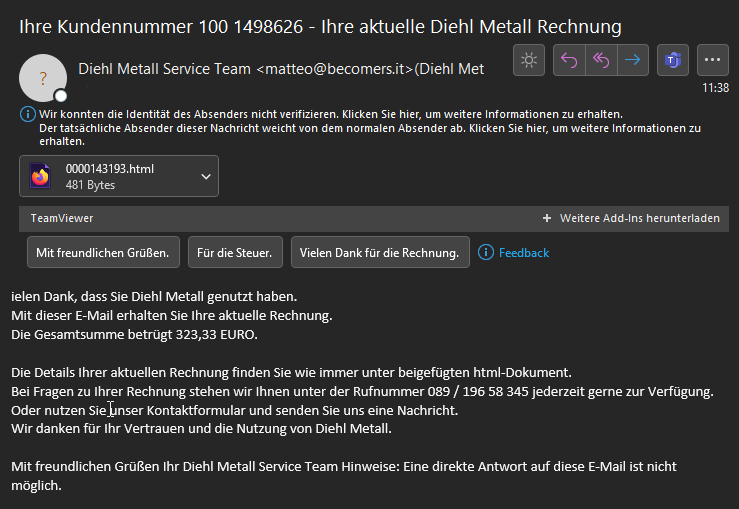Click the info icon beside Feedback
This screenshot has height=509, width=739.
coord(486,253)
